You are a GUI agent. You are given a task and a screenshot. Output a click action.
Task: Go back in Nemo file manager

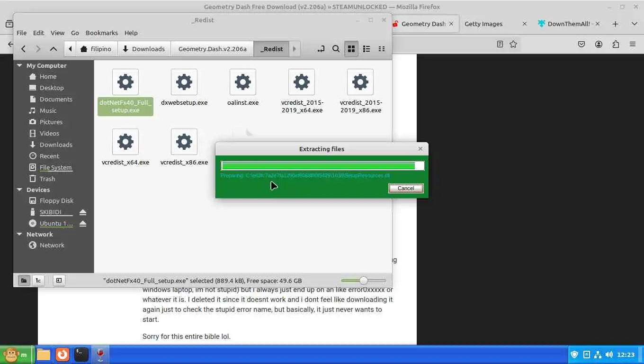pyautogui.click(x=23, y=49)
